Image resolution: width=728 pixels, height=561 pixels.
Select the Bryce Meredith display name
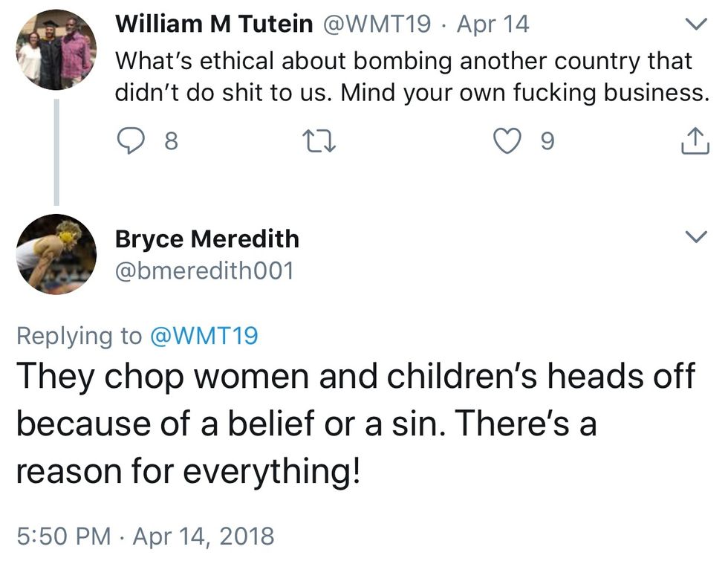click(x=207, y=239)
